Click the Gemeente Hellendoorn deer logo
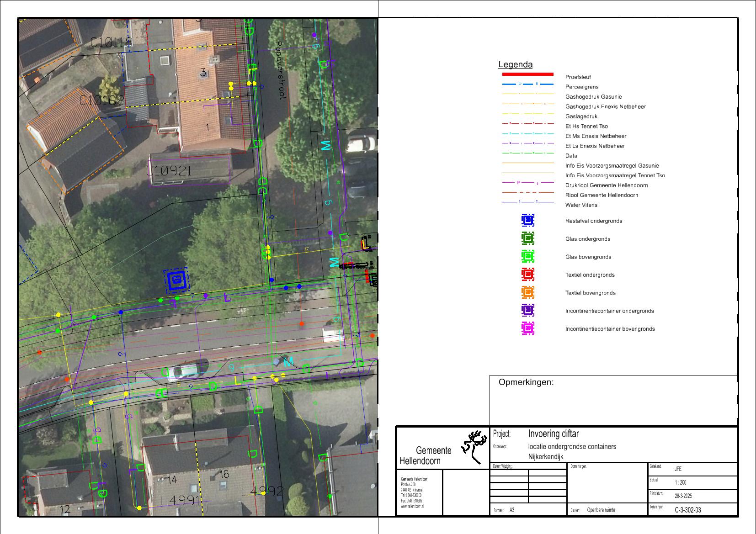The height and width of the screenshot is (534, 756). [474, 446]
